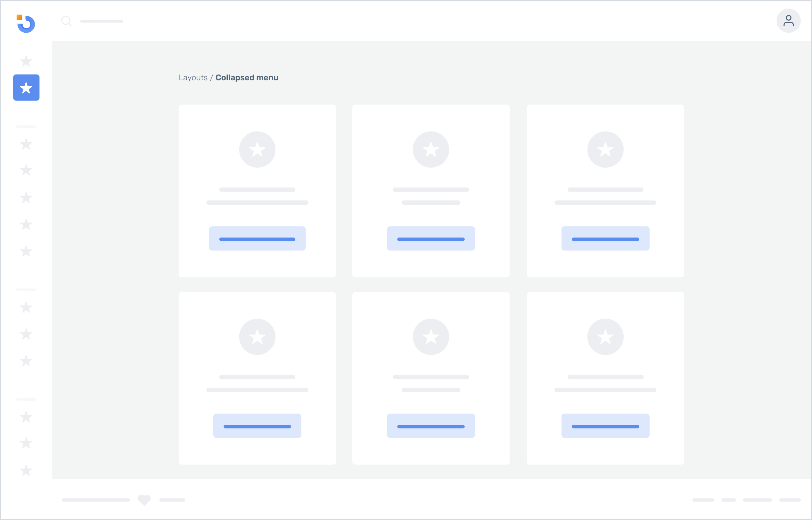Select the highlighted star item in sidebar
This screenshot has width=812, height=520.
coord(26,87)
